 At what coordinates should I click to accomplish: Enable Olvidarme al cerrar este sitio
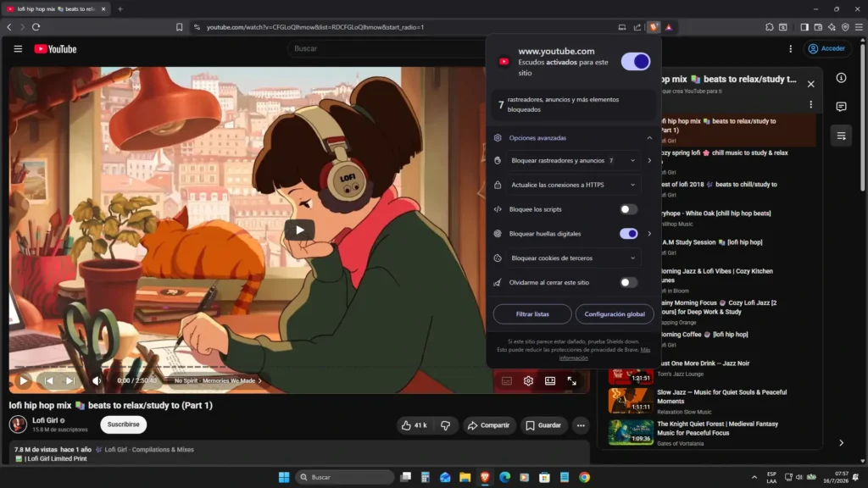pos(628,282)
